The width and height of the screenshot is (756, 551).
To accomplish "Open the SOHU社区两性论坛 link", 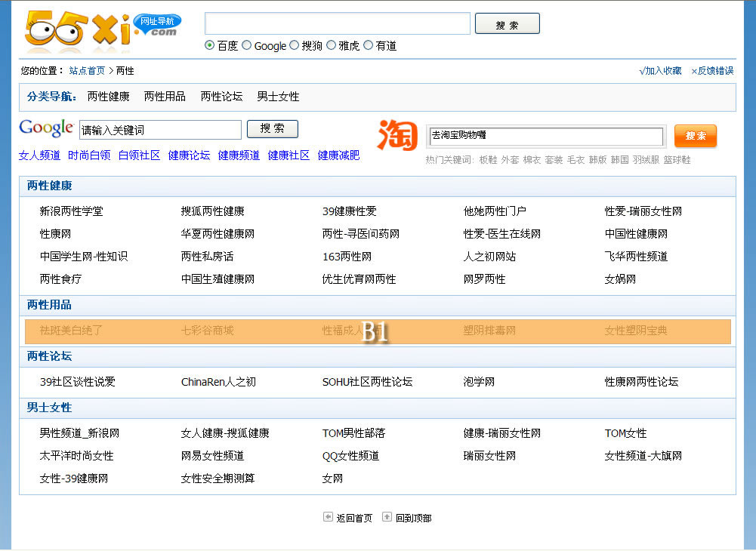I will pyautogui.click(x=367, y=382).
